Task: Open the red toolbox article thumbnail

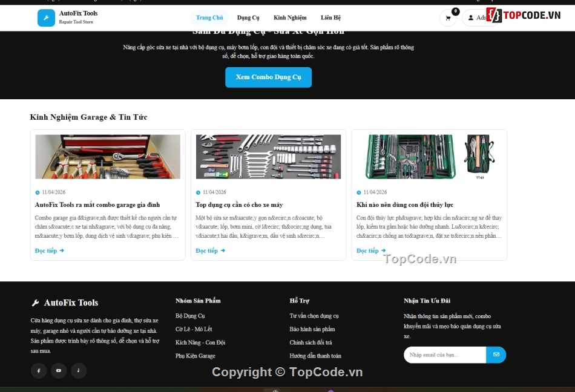Action: pos(108,157)
